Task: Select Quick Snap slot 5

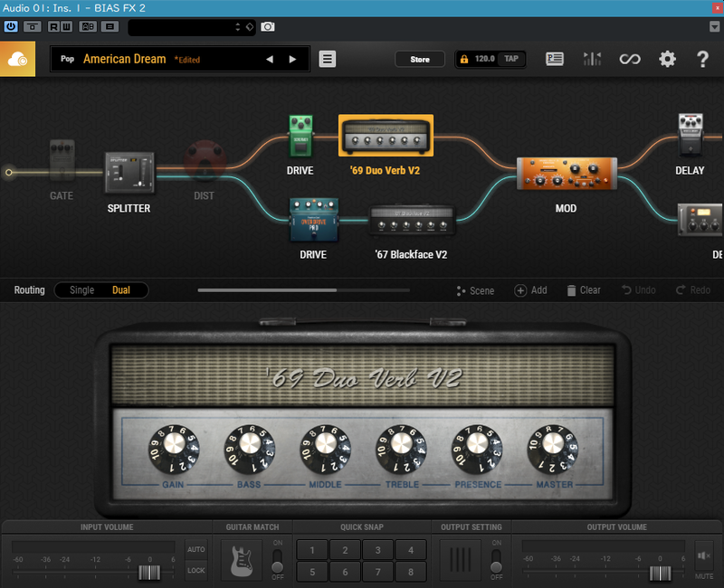Action: point(312,572)
